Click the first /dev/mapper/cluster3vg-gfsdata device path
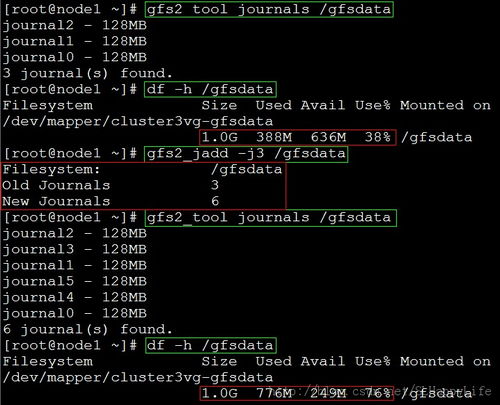 point(138,121)
